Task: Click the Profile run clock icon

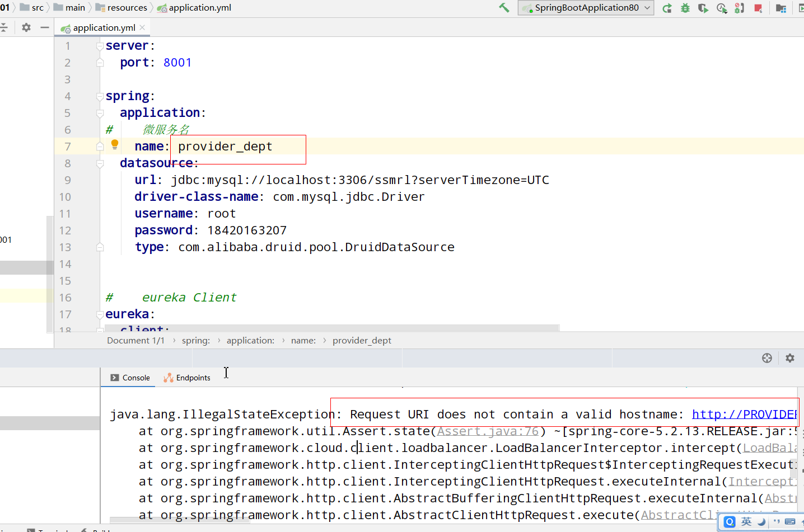Action: tap(722, 8)
